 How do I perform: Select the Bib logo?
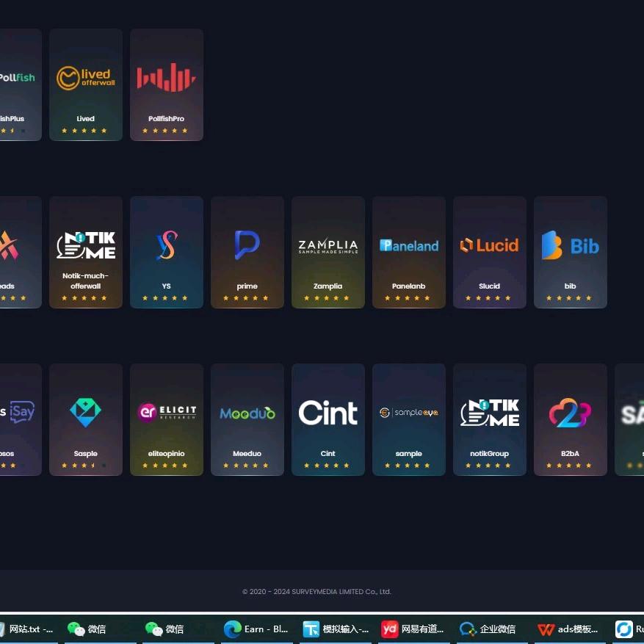click(571, 245)
